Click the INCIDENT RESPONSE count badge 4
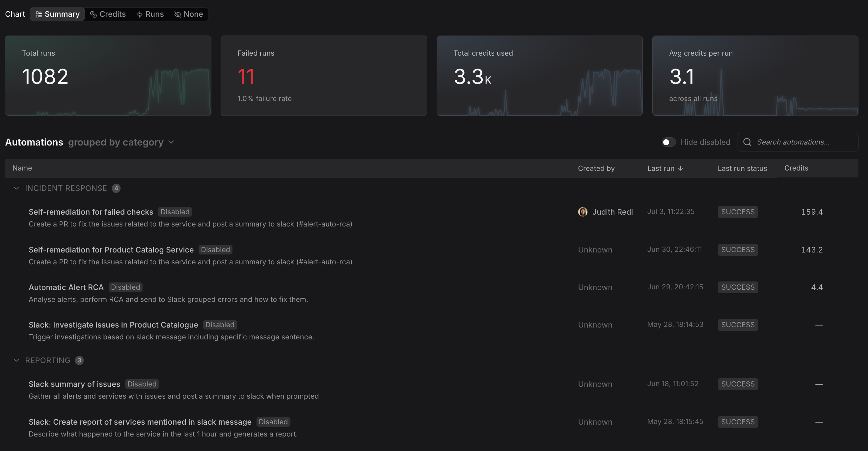Viewport: 868px width, 451px height. pos(116,188)
